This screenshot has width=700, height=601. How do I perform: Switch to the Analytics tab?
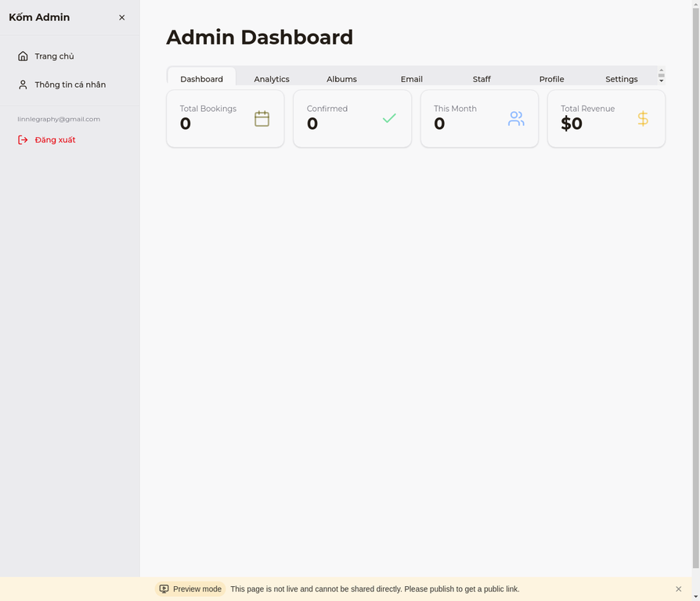coord(272,79)
